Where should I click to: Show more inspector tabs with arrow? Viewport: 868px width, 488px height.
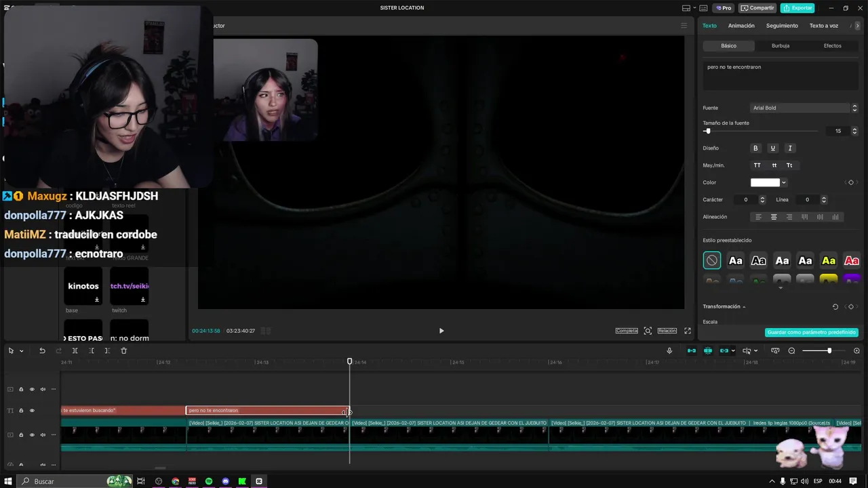click(857, 26)
